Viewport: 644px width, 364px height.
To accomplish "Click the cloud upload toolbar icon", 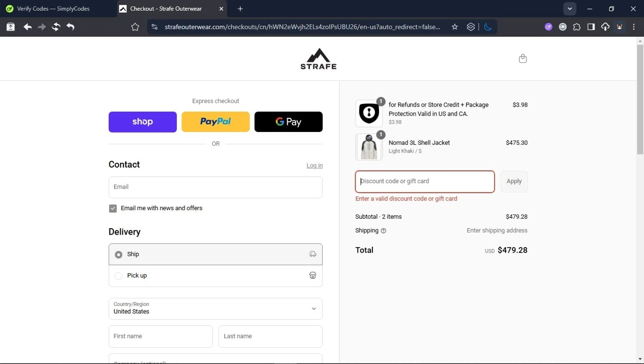I will click(x=605, y=27).
